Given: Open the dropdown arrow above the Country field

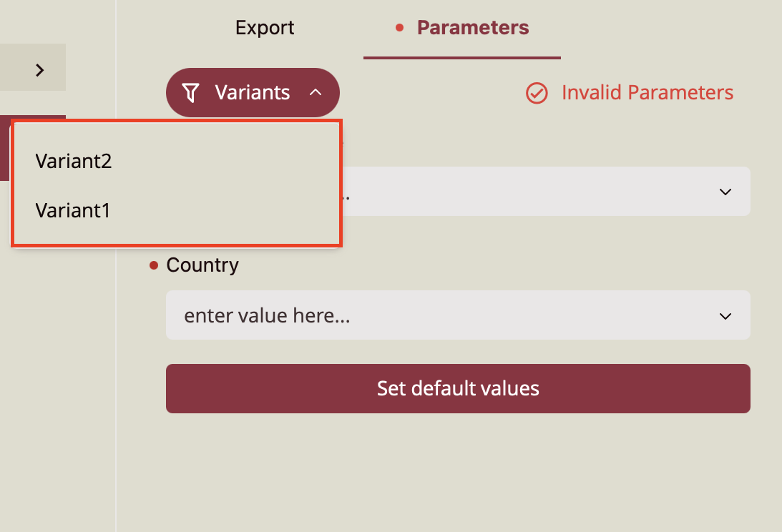Looking at the screenshot, I should 725,192.
